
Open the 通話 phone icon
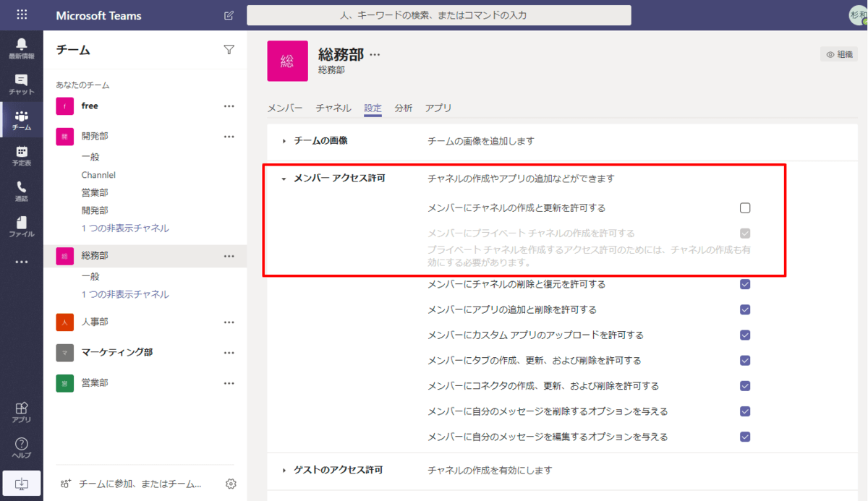[21, 191]
